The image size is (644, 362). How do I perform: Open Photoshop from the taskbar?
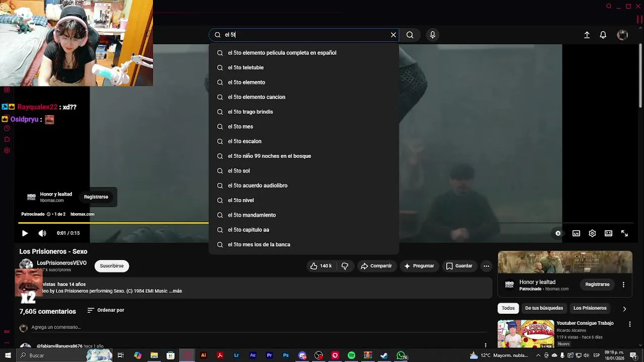tap(286, 355)
